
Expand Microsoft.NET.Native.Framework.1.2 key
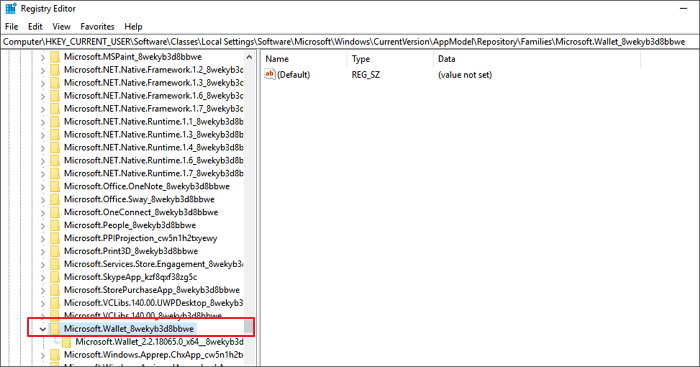(x=42, y=70)
